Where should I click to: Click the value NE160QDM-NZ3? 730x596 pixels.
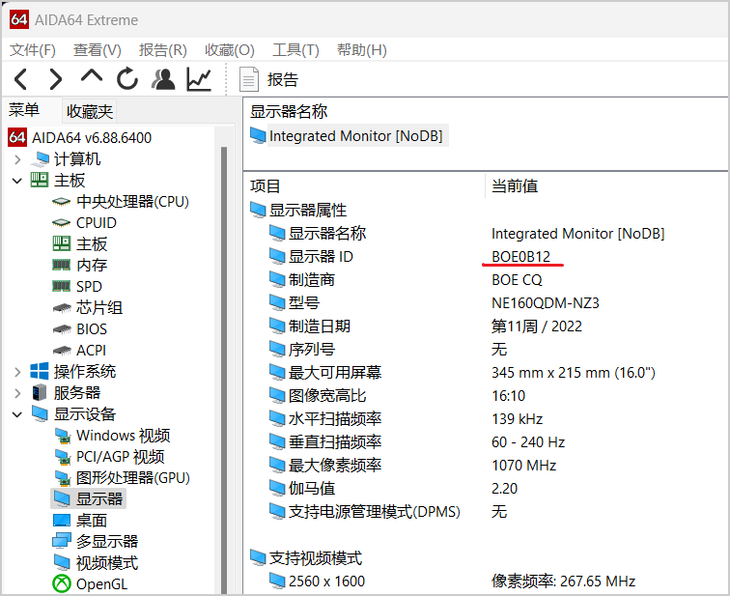coord(545,303)
